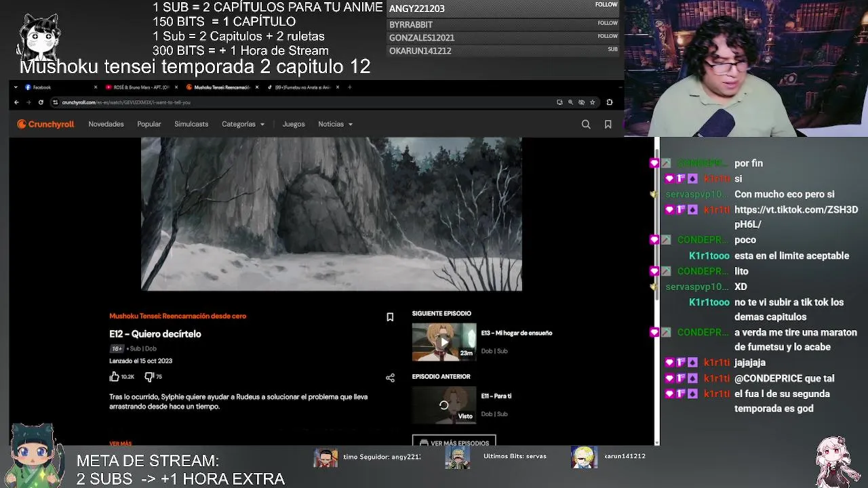Click the 16+ rating badge

[x=117, y=349]
